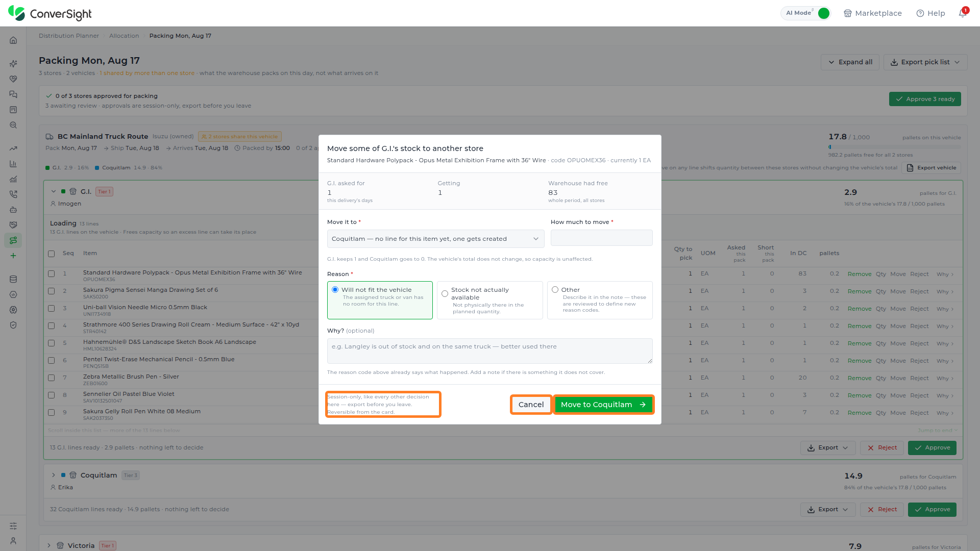Image resolution: width=980 pixels, height=551 pixels.
Task: Confirm with Move to Coquitlam button
Action: pyautogui.click(x=603, y=405)
